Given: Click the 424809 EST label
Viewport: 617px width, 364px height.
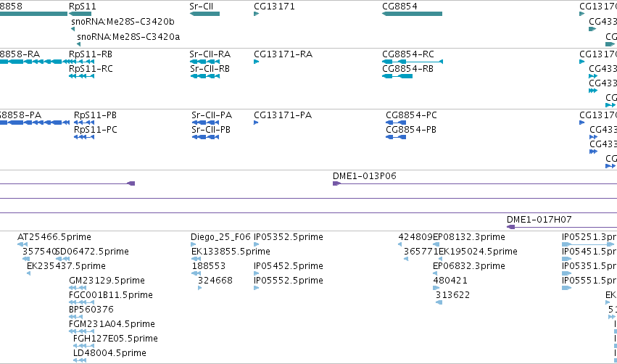Looking at the screenshot, I should coord(415,237).
